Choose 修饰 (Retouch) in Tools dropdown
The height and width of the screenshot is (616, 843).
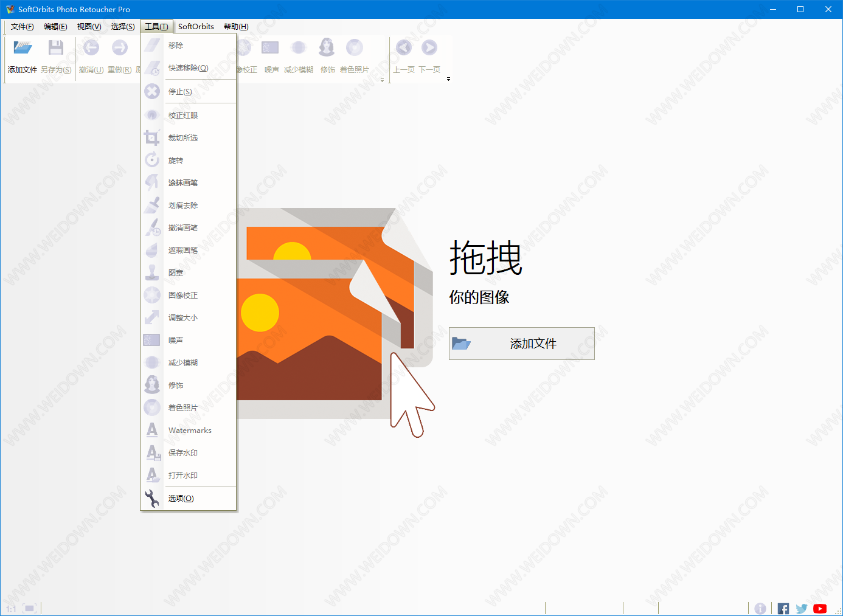coord(189,386)
